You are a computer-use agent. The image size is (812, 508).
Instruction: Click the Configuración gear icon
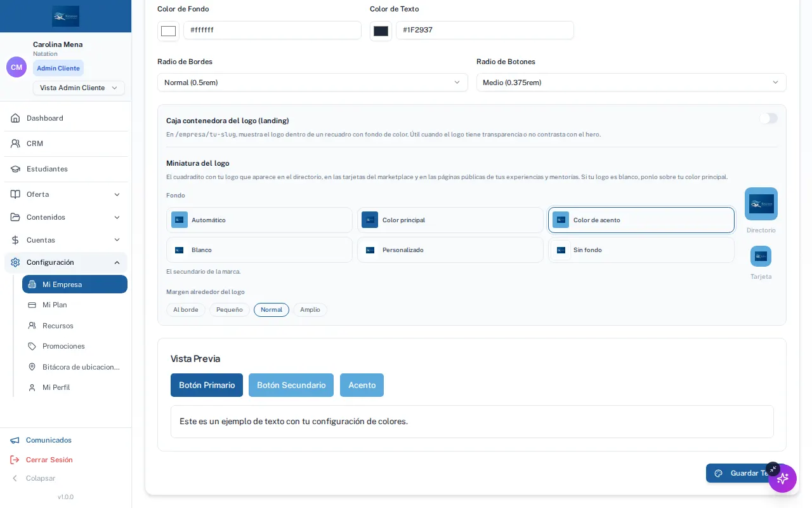coord(15,262)
